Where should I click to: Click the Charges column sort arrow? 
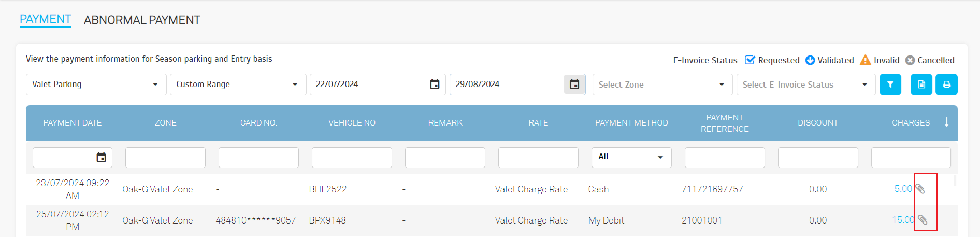(946, 122)
